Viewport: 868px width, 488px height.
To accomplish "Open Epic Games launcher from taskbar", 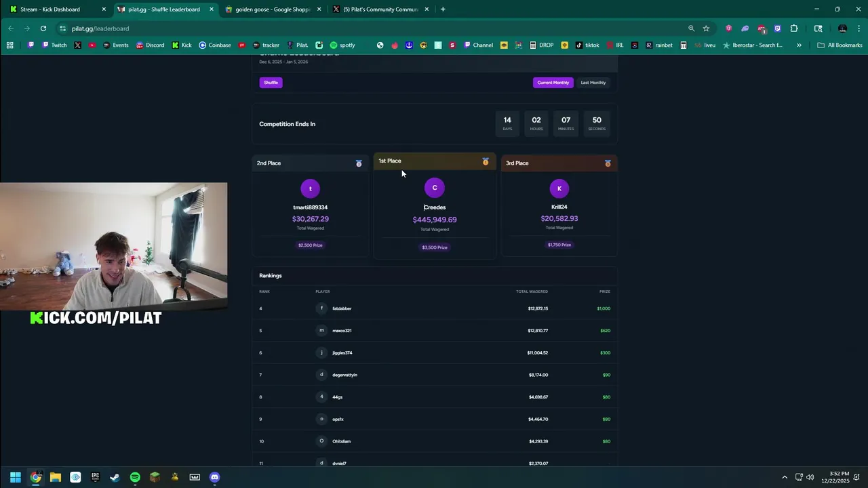I will [95, 477].
